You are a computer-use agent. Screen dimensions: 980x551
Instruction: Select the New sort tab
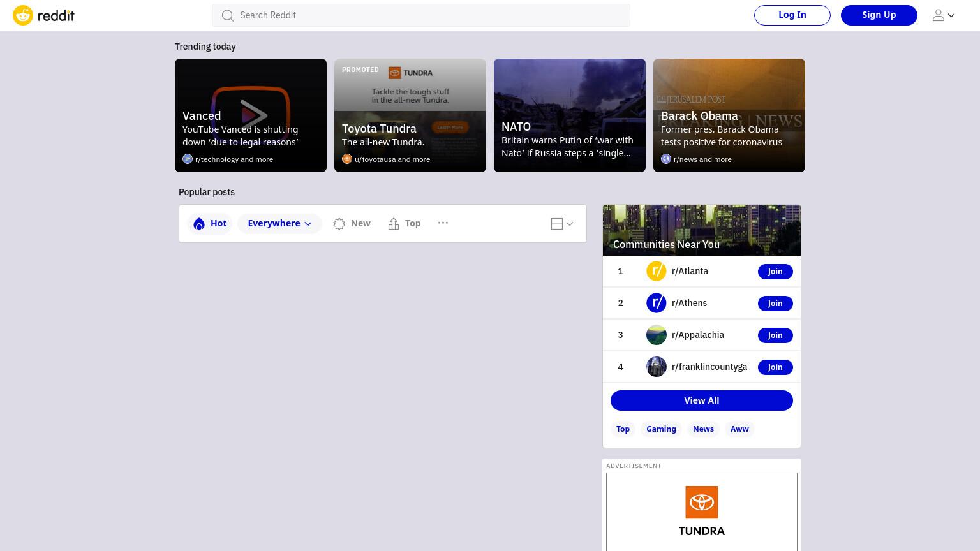click(x=352, y=223)
